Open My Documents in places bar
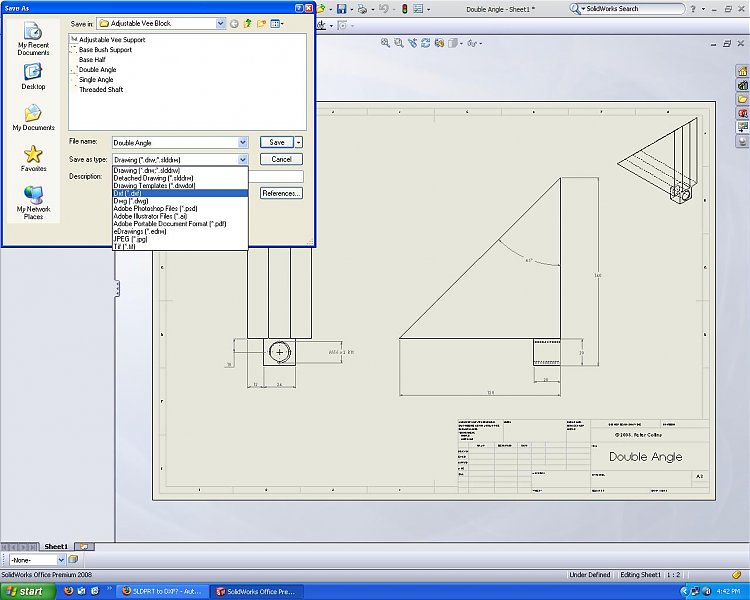The image size is (750, 600). [x=33, y=118]
